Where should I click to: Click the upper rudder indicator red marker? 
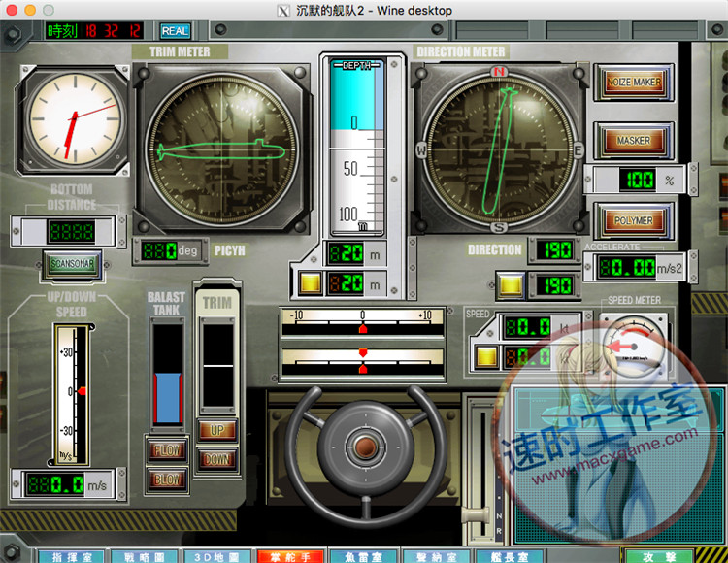click(363, 329)
